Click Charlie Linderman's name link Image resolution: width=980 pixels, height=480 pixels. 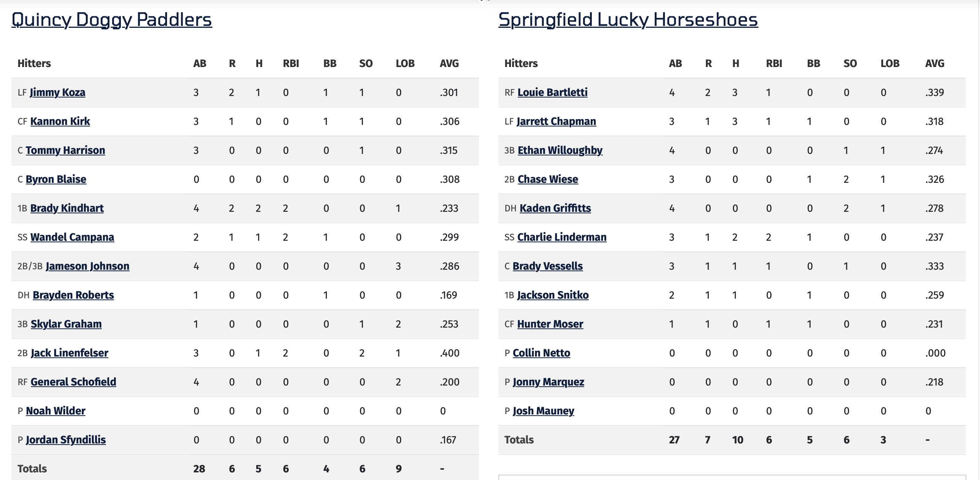[562, 237]
